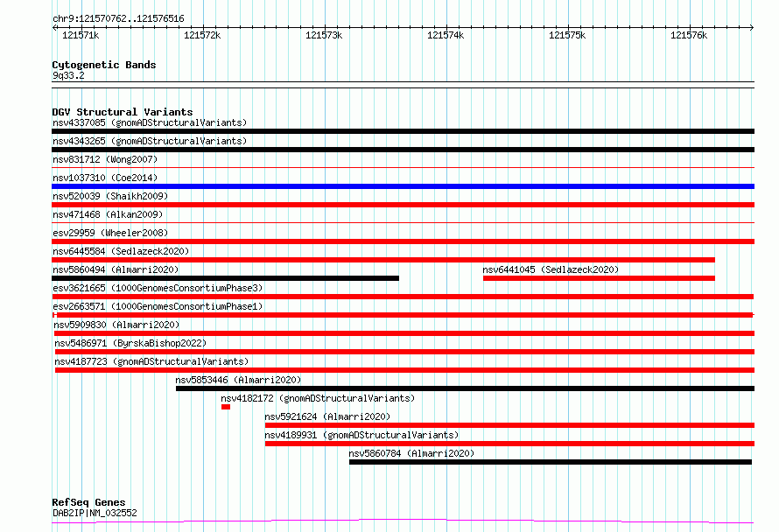The height and width of the screenshot is (532, 779).
Task: Select nsv5860494 (Almarri2020) label
Action: [116, 269]
